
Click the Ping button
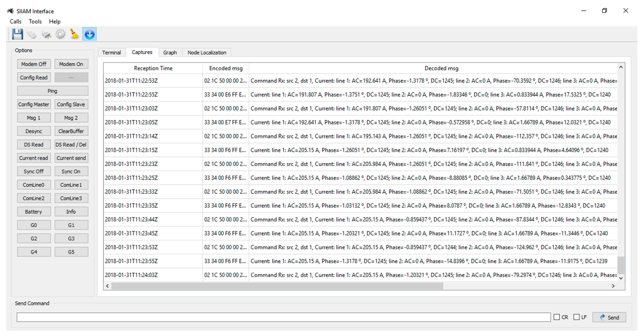point(53,91)
